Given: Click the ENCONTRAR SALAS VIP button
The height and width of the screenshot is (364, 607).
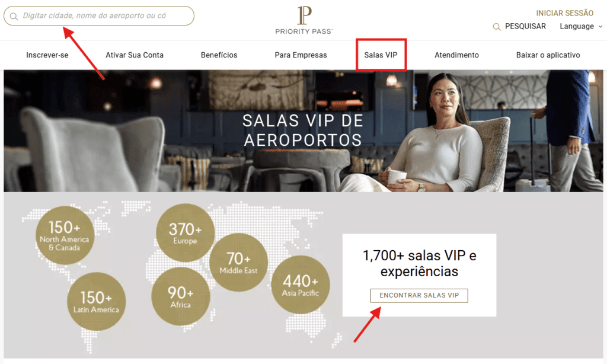Looking at the screenshot, I should (x=419, y=295).
